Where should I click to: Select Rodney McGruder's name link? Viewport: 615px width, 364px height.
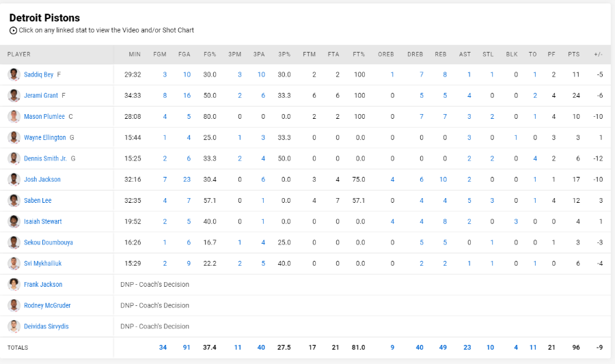(x=47, y=305)
